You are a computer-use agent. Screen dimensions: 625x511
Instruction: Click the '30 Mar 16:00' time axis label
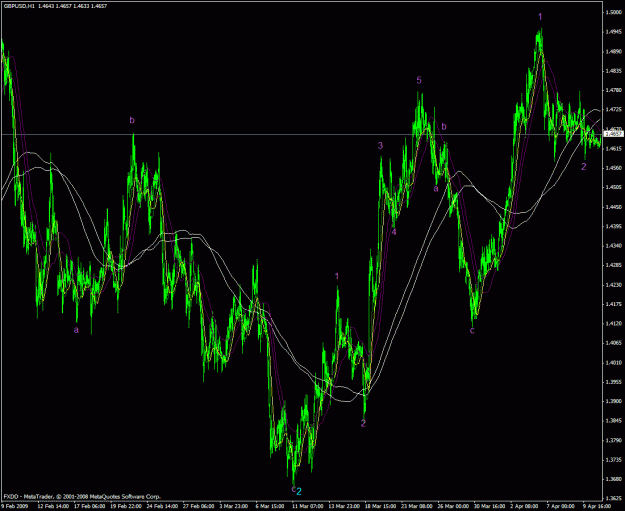click(489, 506)
